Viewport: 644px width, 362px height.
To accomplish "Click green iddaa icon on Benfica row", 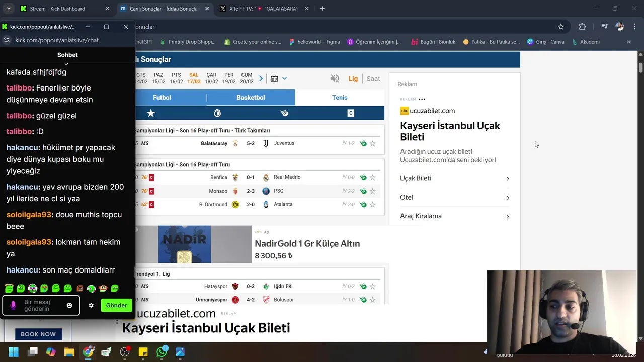I will coord(363,177).
